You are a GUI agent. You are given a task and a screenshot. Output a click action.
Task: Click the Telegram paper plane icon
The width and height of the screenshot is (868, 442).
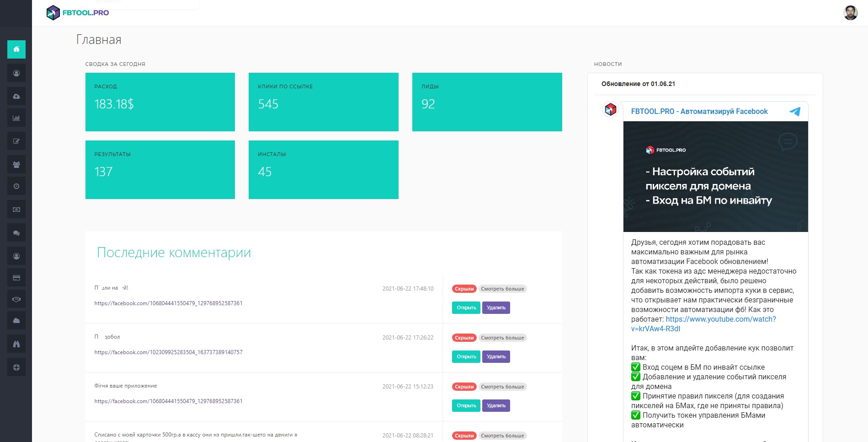click(795, 111)
